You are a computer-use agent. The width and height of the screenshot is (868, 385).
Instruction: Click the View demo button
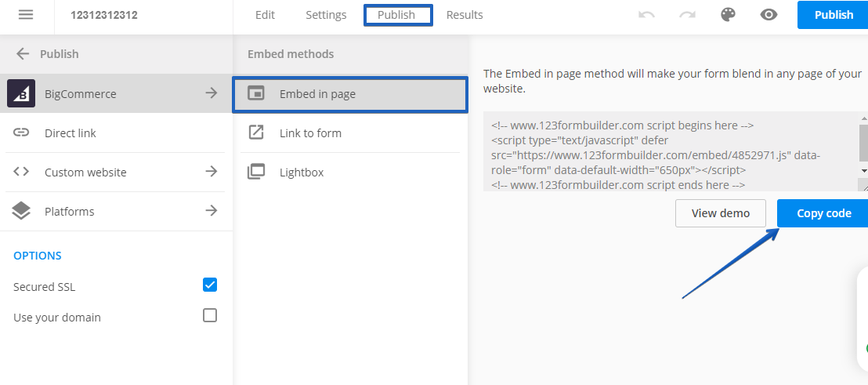[x=720, y=213]
